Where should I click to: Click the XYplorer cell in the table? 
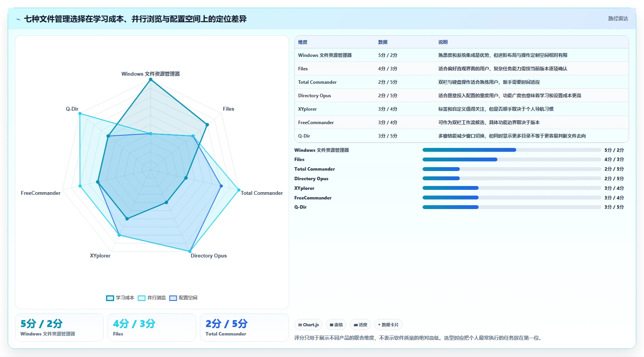307,109
